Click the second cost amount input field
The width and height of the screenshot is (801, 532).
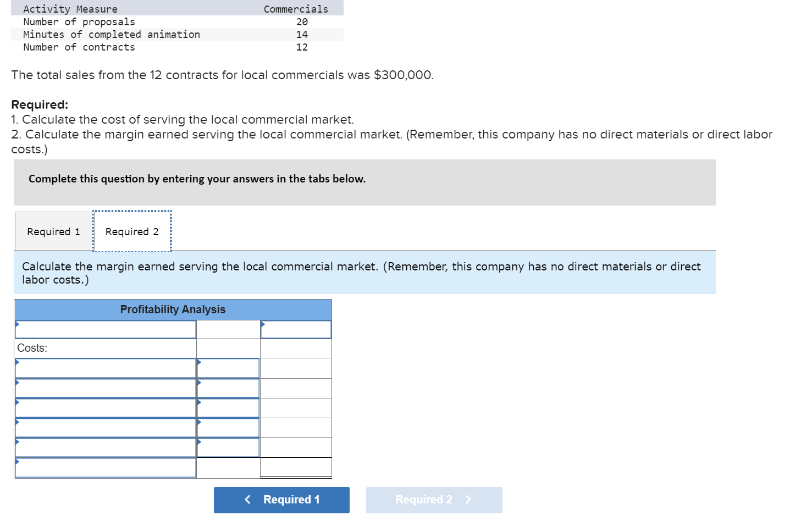pyautogui.click(x=228, y=388)
